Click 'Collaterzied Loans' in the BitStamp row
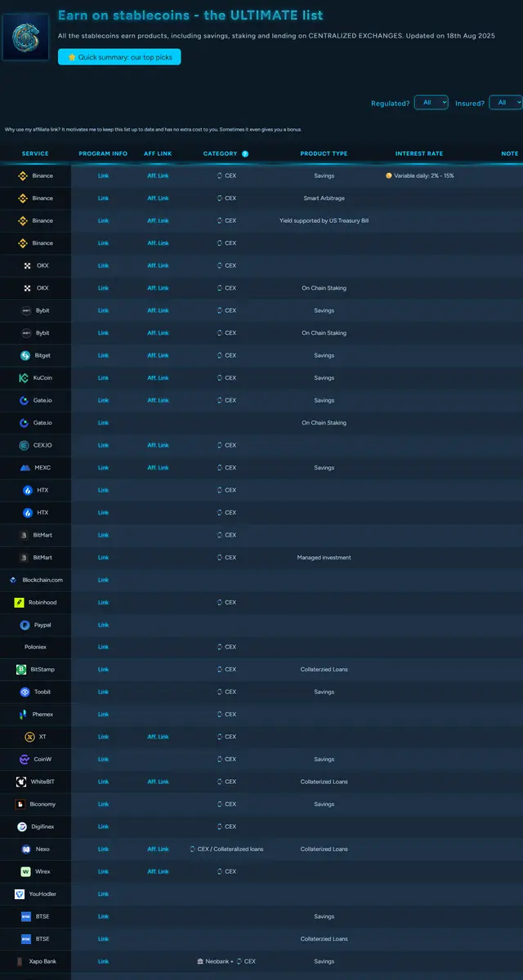The image size is (523, 980). pyautogui.click(x=324, y=670)
